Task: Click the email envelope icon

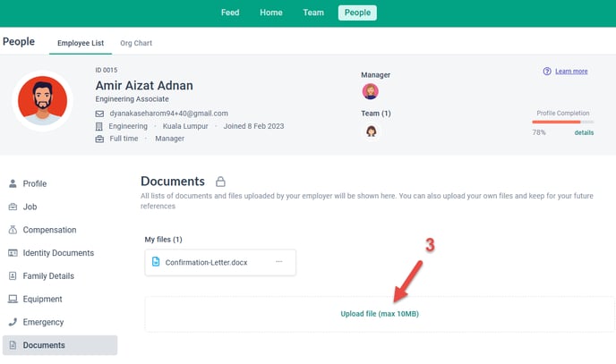Action: pyautogui.click(x=99, y=114)
